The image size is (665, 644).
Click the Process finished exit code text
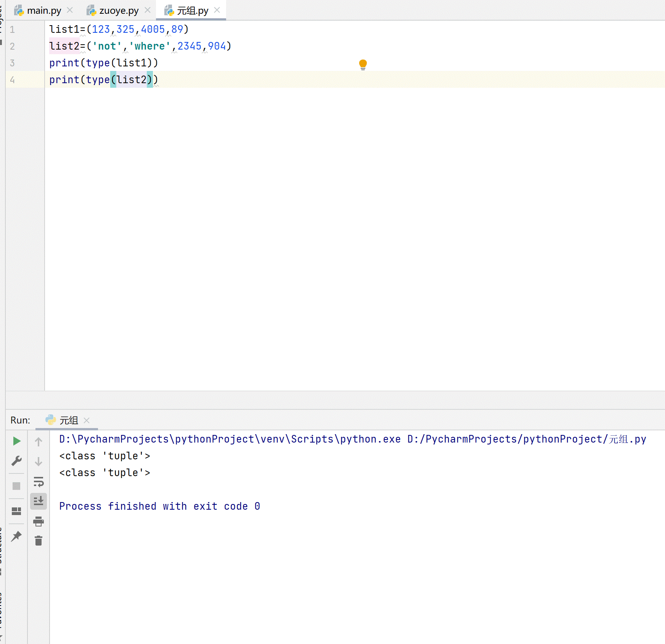point(160,506)
